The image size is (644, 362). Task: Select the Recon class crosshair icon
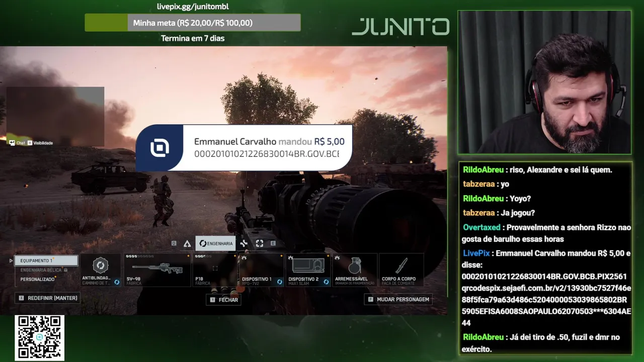pyautogui.click(x=260, y=243)
